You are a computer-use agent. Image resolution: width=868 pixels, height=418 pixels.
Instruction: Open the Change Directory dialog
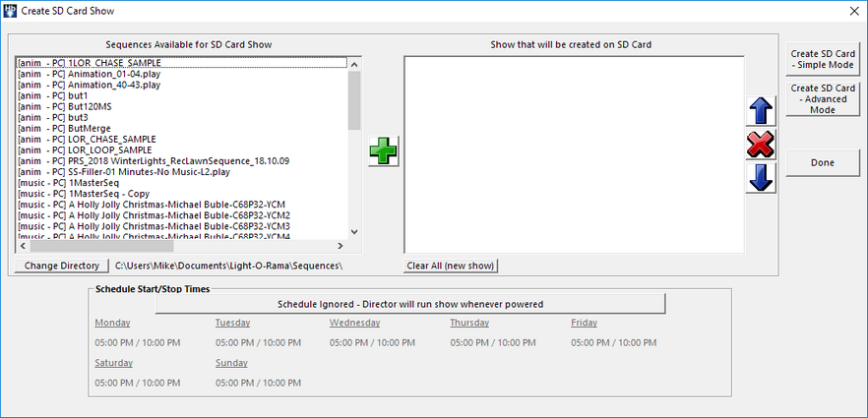(62, 266)
